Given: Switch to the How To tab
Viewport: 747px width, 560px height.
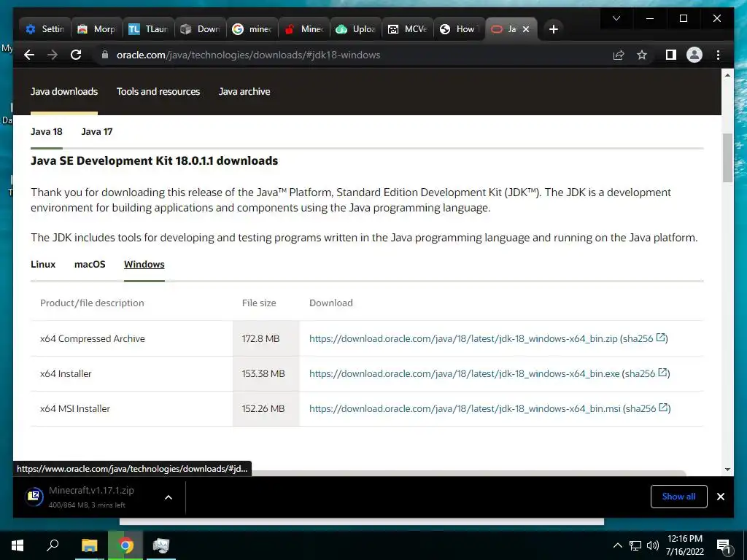Looking at the screenshot, I should point(460,29).
